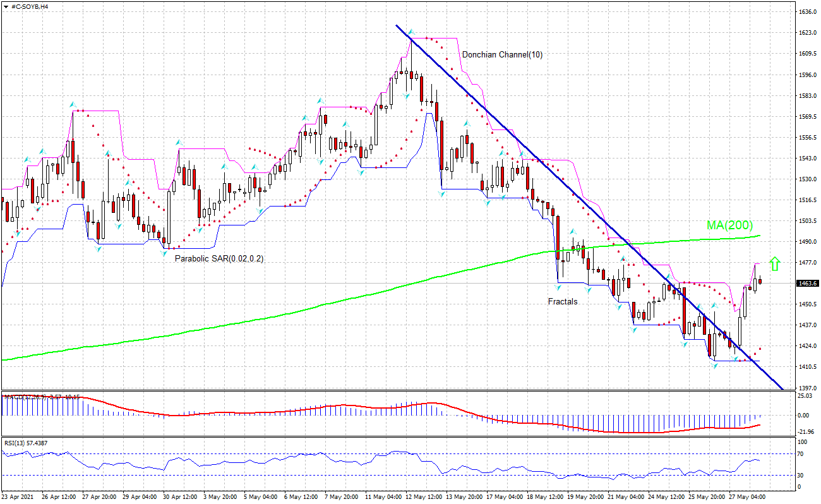Click the 23 Apr 2021 date on the time axis
Viewport: 821px width, 504px height.
coord(18,497)
